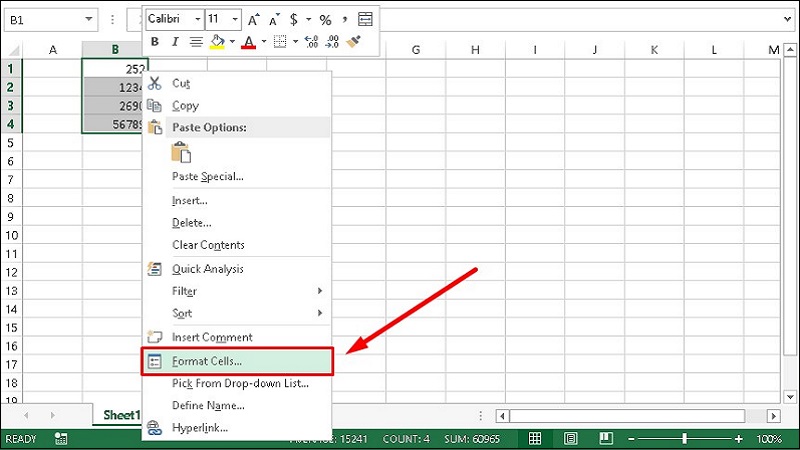This screenshot has width=800, height=450.
Task: Click the horizontal scrollbar left arrow
Action: [503, 416]
